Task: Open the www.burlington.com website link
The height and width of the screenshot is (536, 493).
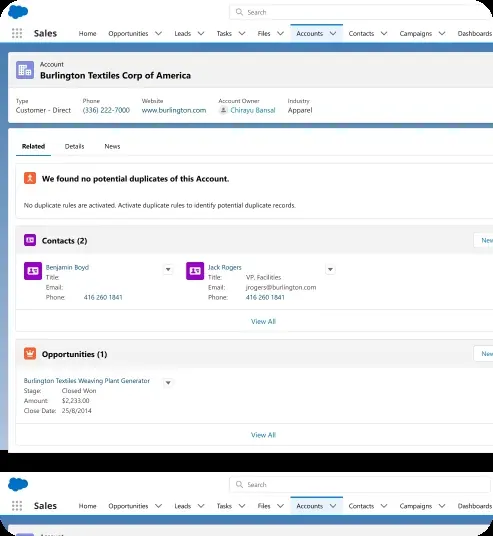Action: [x=174, y=110]
